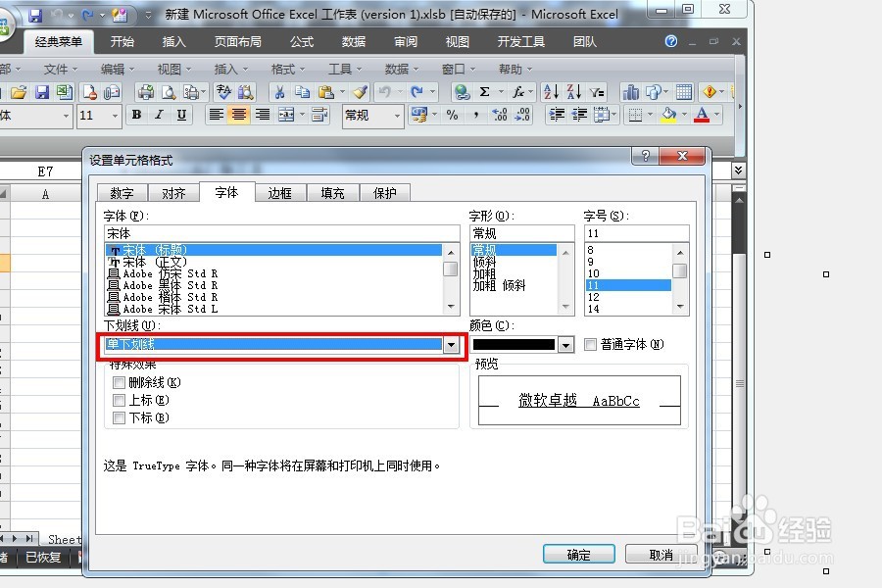Sort descending Z to A icon

pos(573,92)
